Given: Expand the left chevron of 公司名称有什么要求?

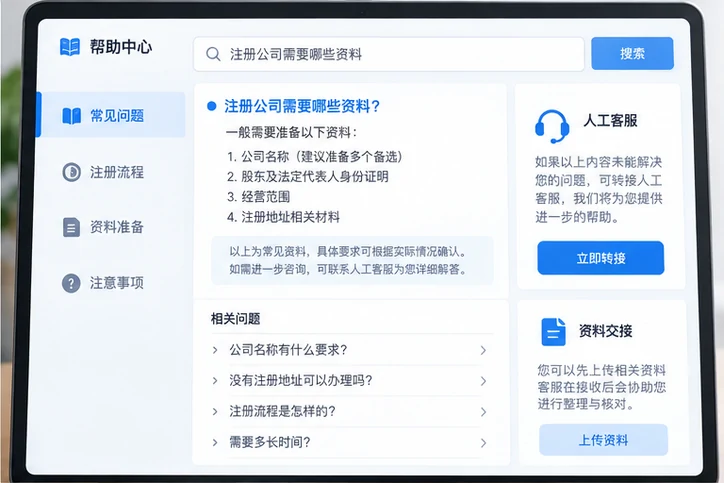Looking at the screenshot, I should click(x=215, y=350).
